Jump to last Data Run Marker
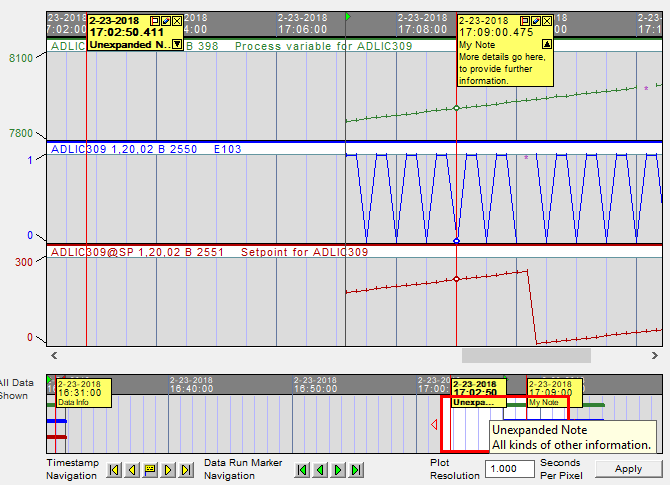The image size is (670, 485). [355, 469]
